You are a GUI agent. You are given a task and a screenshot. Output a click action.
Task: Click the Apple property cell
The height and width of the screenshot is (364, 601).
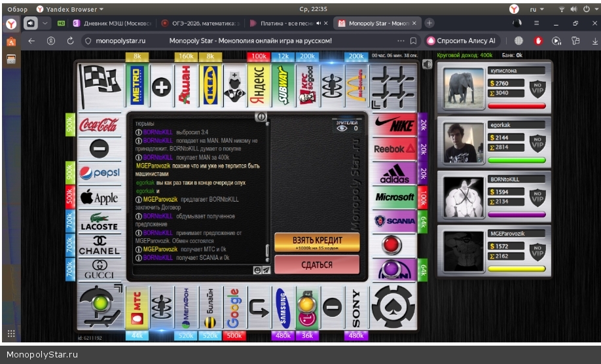[99, 197]
